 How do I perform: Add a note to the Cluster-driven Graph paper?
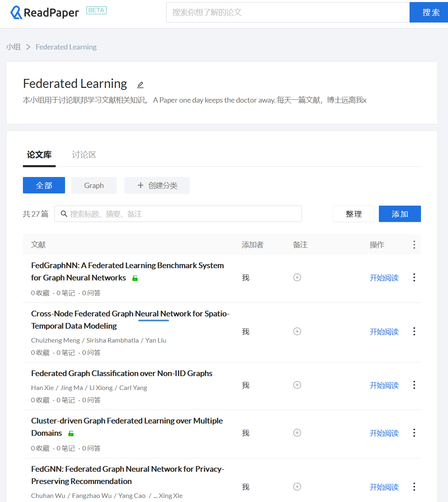click(297, 433)
